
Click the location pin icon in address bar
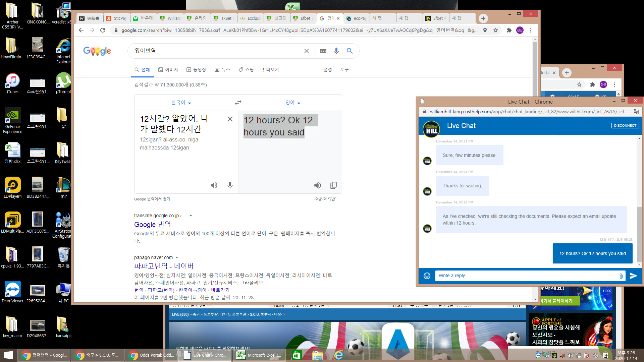(485, 30)
